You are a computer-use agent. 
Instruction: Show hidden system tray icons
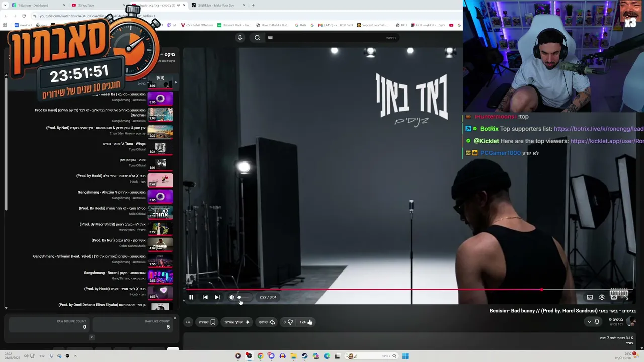click(x=75, y=356)
